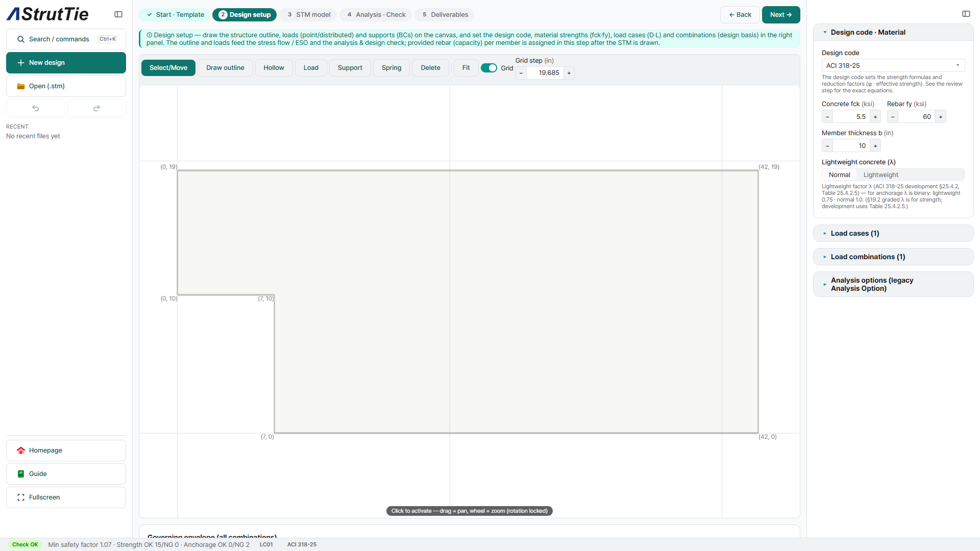Increase the Grid step value
Screen dimensions: 980x551
(x=569, y=73)
